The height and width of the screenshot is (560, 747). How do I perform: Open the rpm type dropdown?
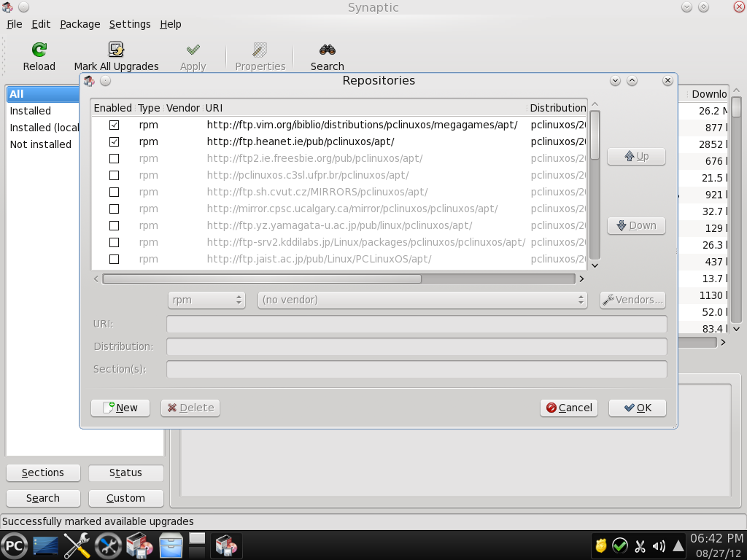(x=206, y=300)
